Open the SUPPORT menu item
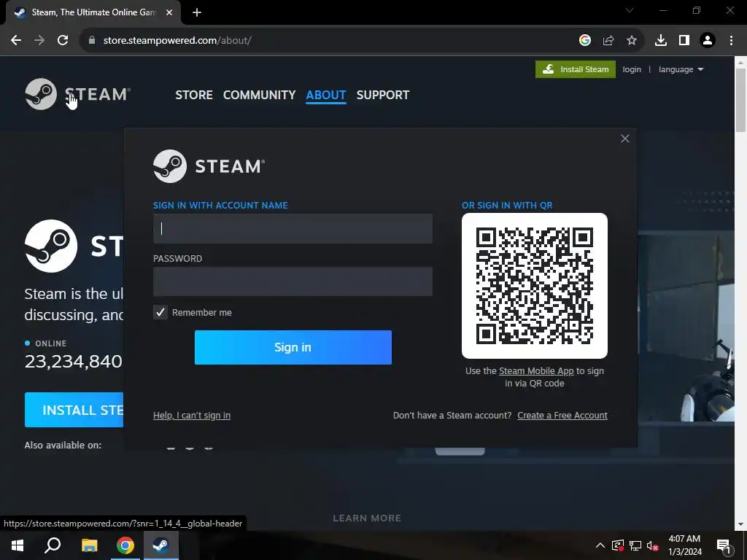Image resolution: width=747 pixels, height=560 pixels. click(x=382, y=95)
